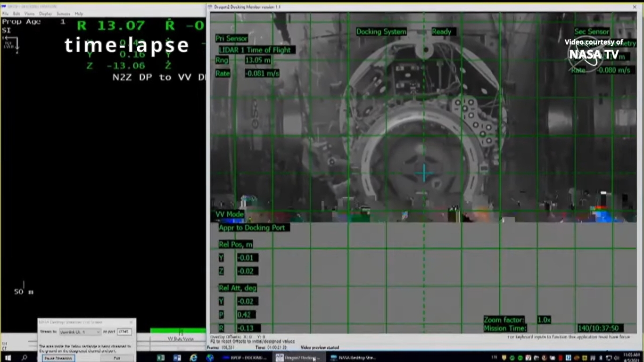Switch to RPOP Docking taskbar window
Image resolution: width=644 pixels, height=362 pixels.
click(x=244, y=358)
